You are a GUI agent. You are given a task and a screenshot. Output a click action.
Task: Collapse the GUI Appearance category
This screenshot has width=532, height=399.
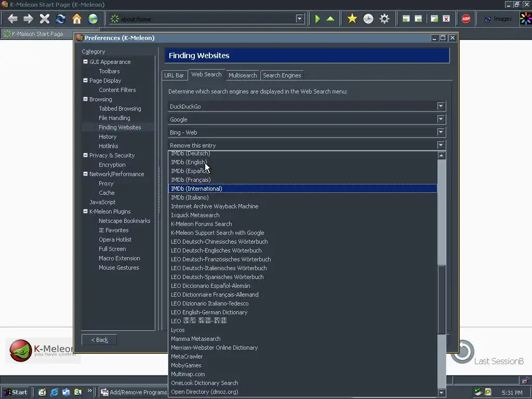coord(86,62)
